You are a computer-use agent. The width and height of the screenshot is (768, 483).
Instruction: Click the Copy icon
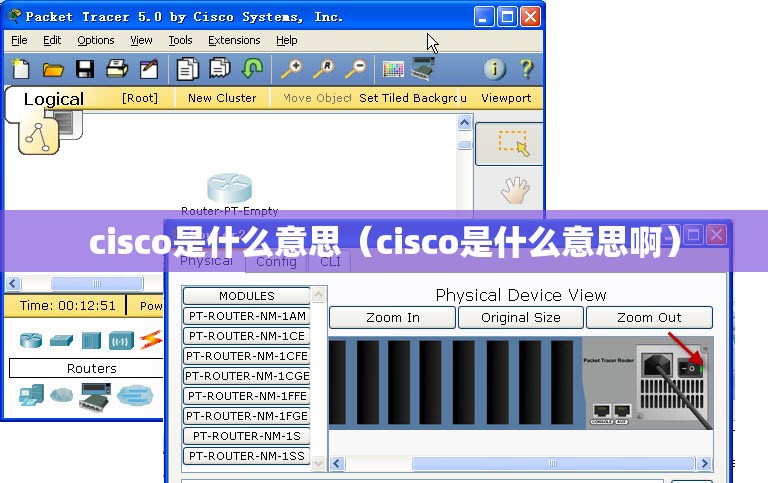pos(188,69)
